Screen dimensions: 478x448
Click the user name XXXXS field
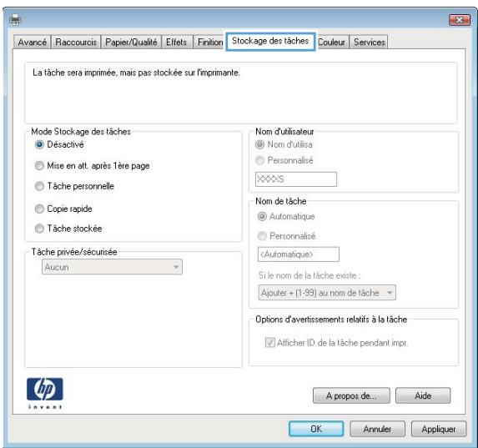296,179
